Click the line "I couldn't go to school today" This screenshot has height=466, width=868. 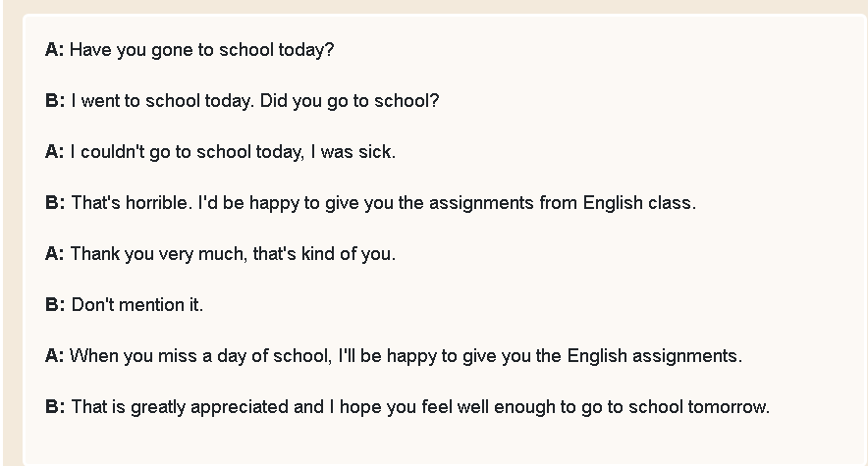point(183,152)
